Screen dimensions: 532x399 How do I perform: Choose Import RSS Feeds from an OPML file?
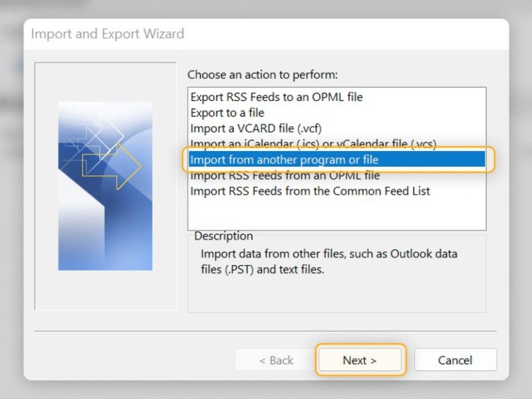click(x=285, y=175)
